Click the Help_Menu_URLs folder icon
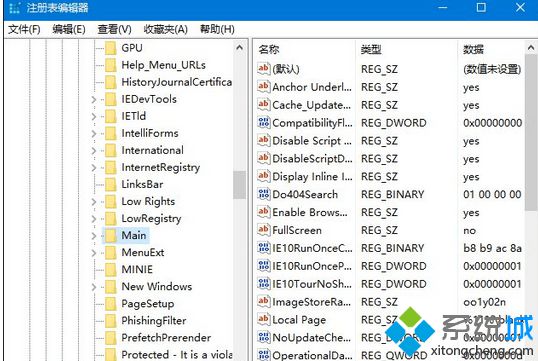Screen dimensions: 538x361 (x=110, y=65)
